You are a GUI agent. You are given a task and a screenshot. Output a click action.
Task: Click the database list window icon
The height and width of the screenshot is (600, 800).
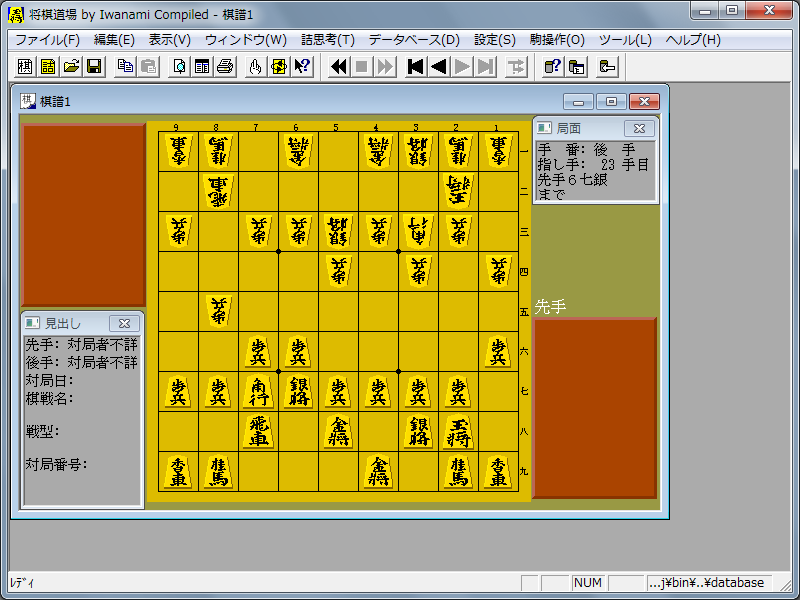[x=576, y=67]
